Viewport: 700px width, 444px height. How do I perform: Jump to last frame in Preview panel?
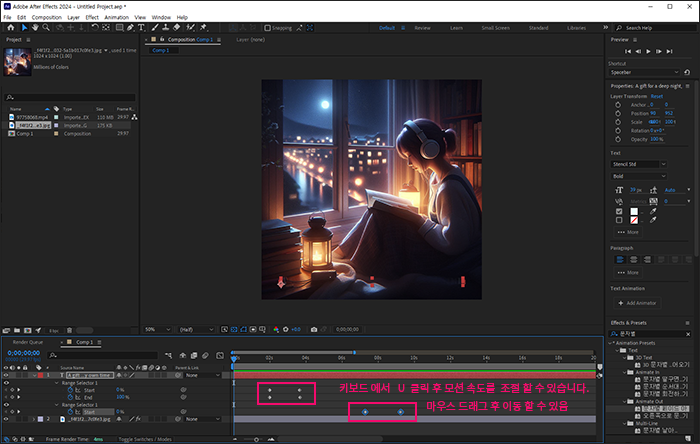click(x=669, y=51)
